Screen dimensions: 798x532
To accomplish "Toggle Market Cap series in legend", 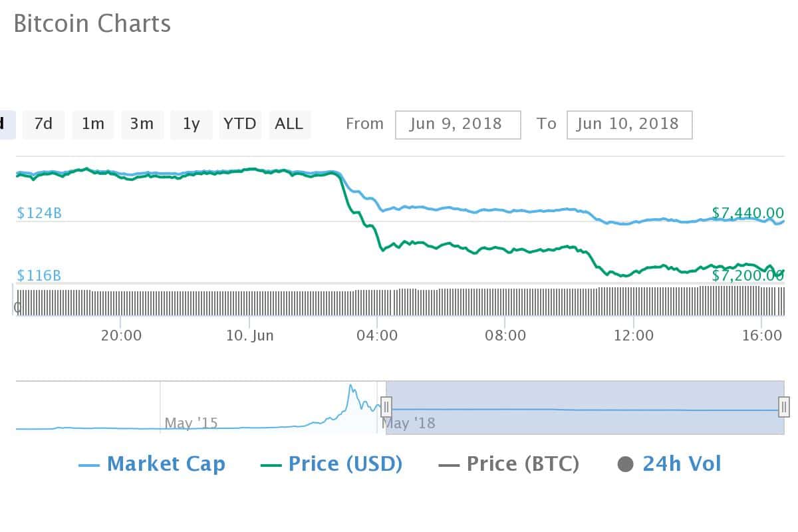I will [x=152, y=464].
